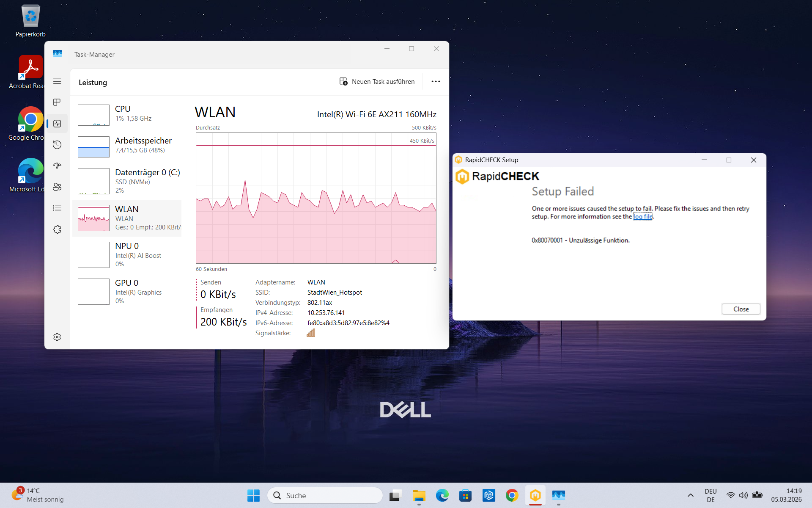Click taskbar search box
This screenshot has height=508, width=812.
click(x=325, y=495)
